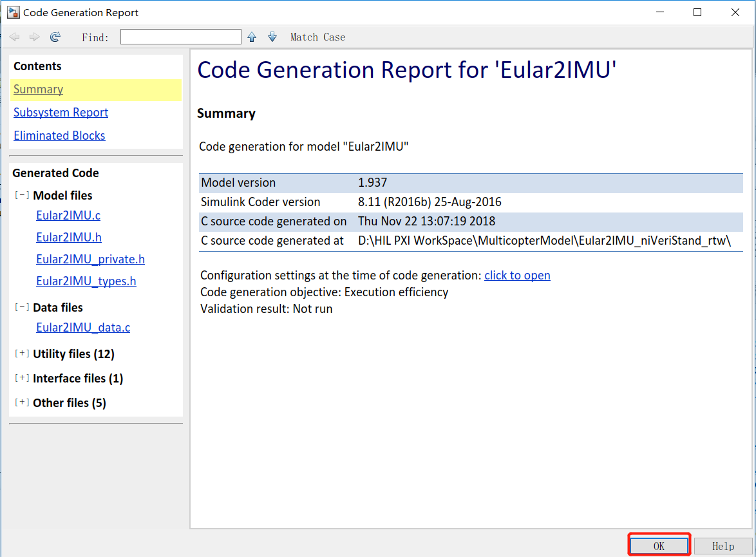
Task: Click the 'Code generation objective: Execution efficiency' text
Action: pos(324,292)
